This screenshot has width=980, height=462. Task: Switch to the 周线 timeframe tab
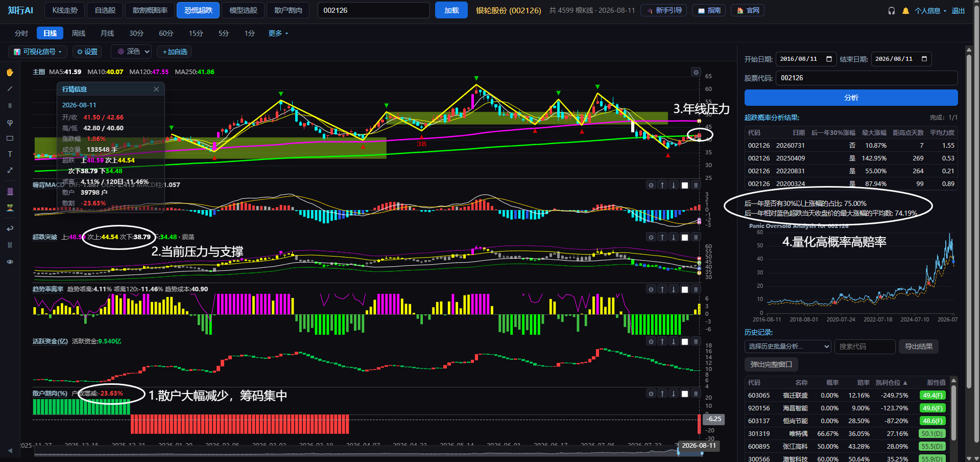[x=79, y=33]
